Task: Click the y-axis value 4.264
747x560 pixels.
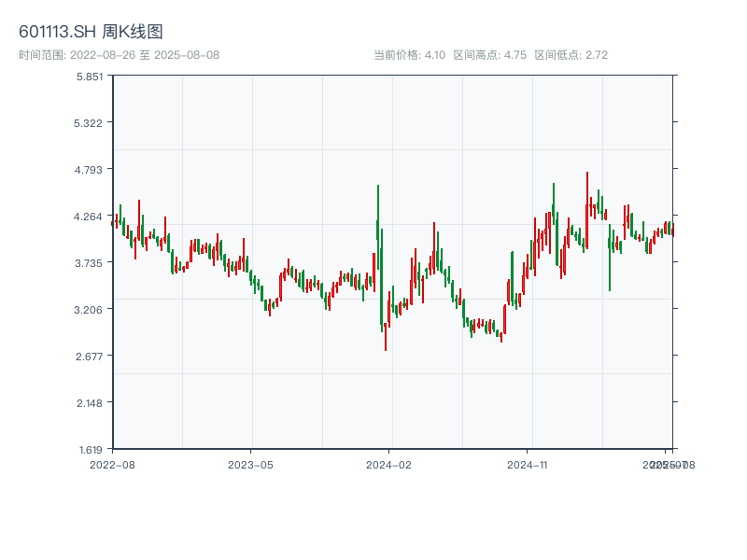Action: 88,217
